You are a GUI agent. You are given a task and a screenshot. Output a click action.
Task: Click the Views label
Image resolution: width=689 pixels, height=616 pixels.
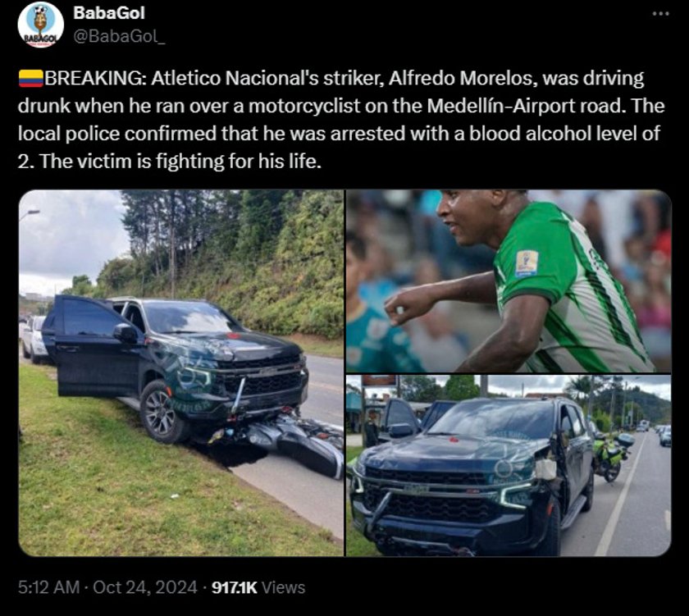coord(284,587)
